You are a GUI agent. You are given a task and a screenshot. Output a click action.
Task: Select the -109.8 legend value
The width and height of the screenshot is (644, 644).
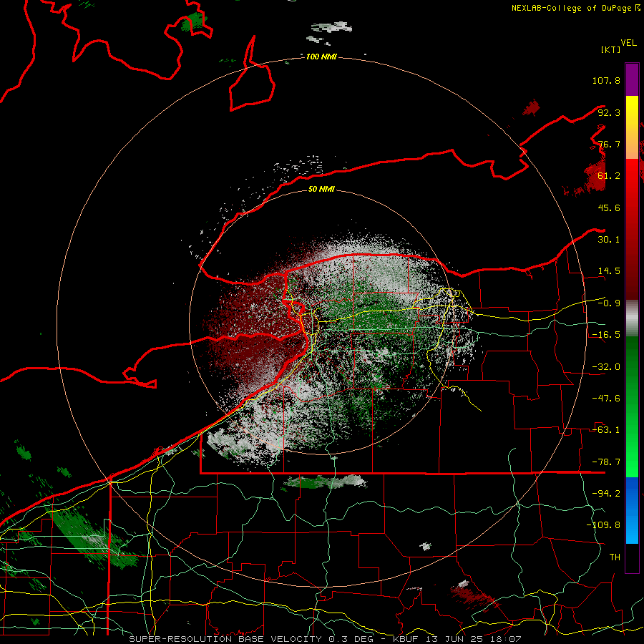pos(603,525)
